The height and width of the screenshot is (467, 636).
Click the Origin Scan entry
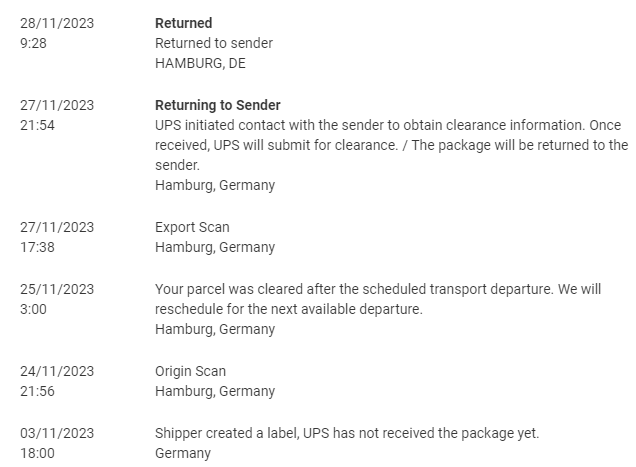click(190, 371)
